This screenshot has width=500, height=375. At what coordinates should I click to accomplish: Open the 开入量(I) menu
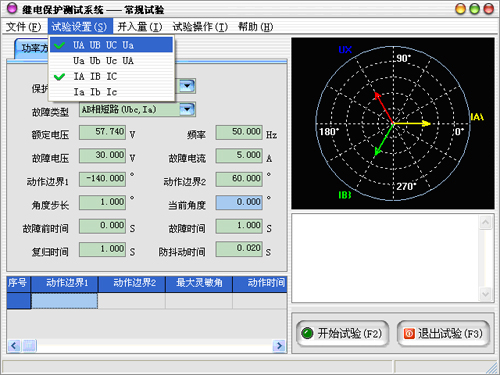140,27
